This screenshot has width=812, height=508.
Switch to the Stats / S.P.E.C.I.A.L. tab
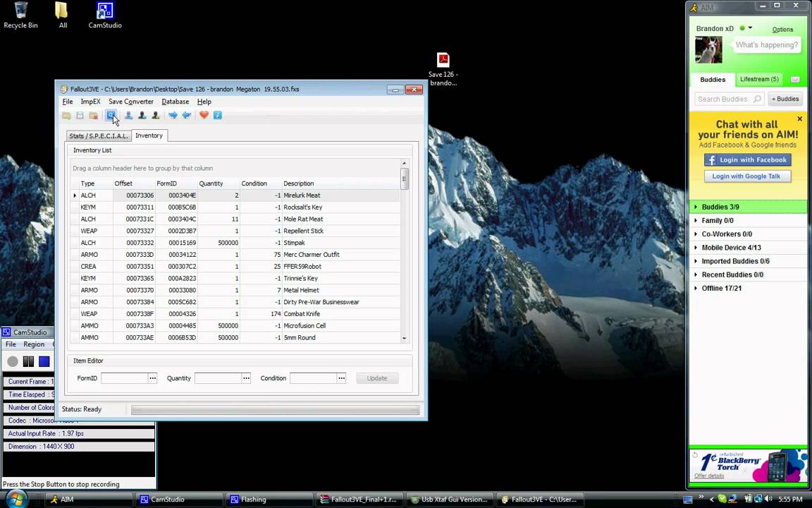coord(98,135)
